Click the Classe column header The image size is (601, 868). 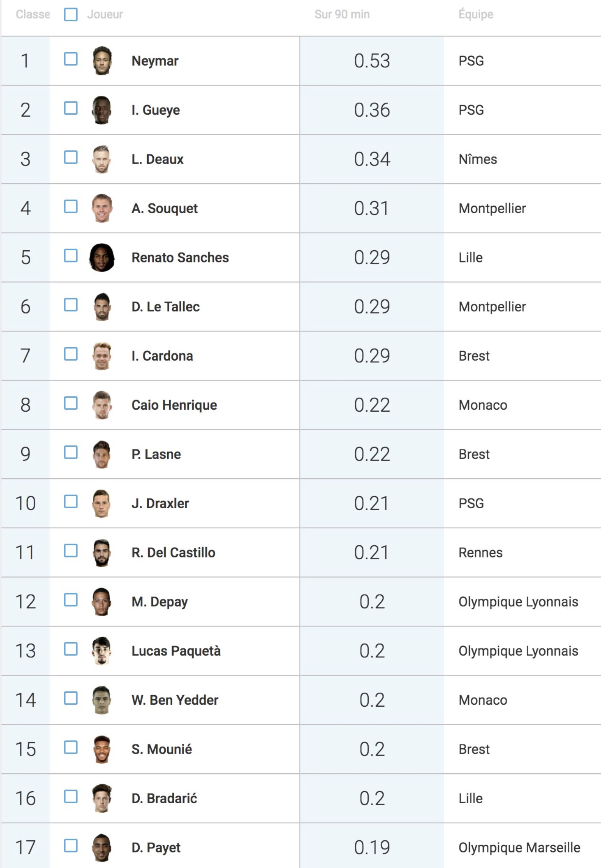(x=33, y=14)
